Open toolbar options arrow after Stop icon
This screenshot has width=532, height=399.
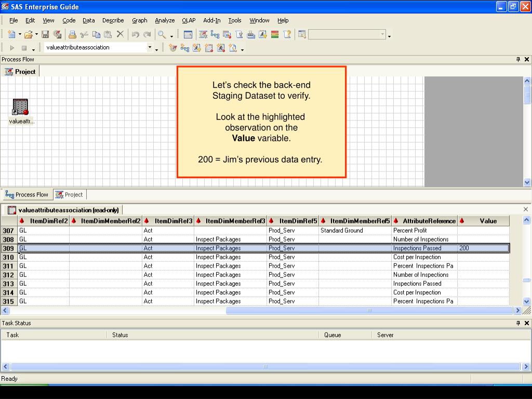33,49
